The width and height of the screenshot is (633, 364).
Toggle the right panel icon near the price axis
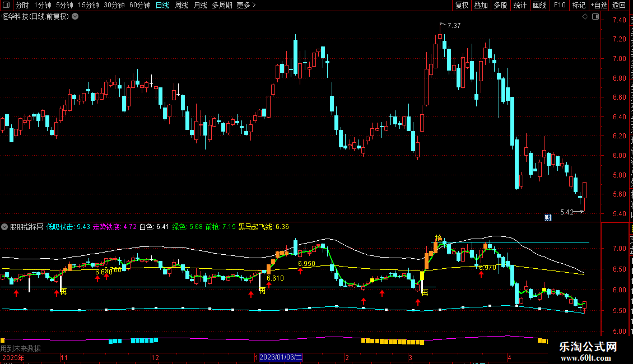pos(595,17)
